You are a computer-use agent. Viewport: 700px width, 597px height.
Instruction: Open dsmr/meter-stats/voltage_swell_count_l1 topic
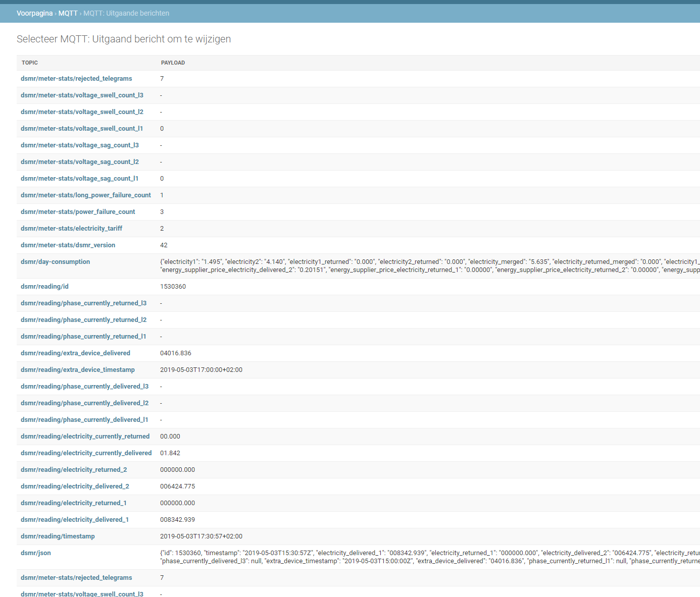[82, 129]
